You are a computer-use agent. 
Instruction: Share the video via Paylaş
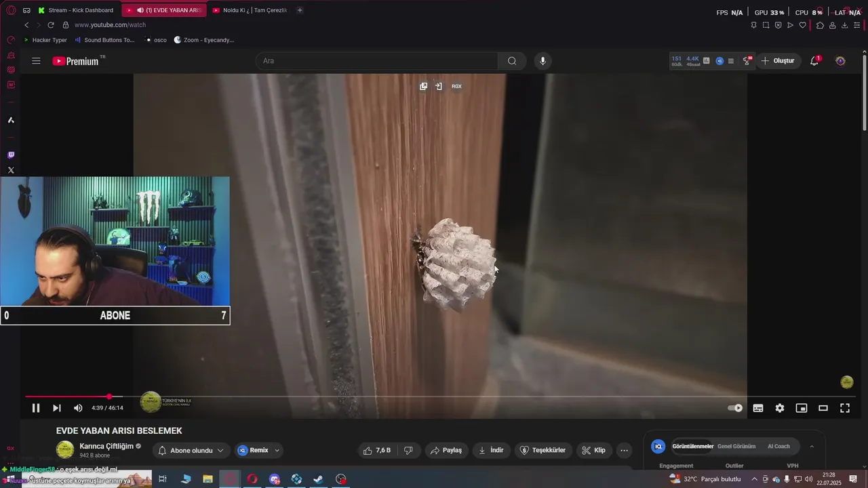point(446,450)
